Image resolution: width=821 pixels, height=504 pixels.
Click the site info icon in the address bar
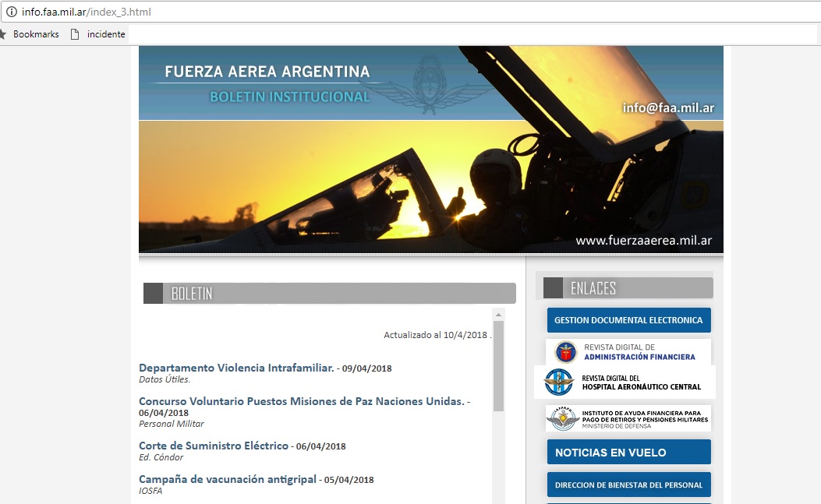click(x=11, y=12)
